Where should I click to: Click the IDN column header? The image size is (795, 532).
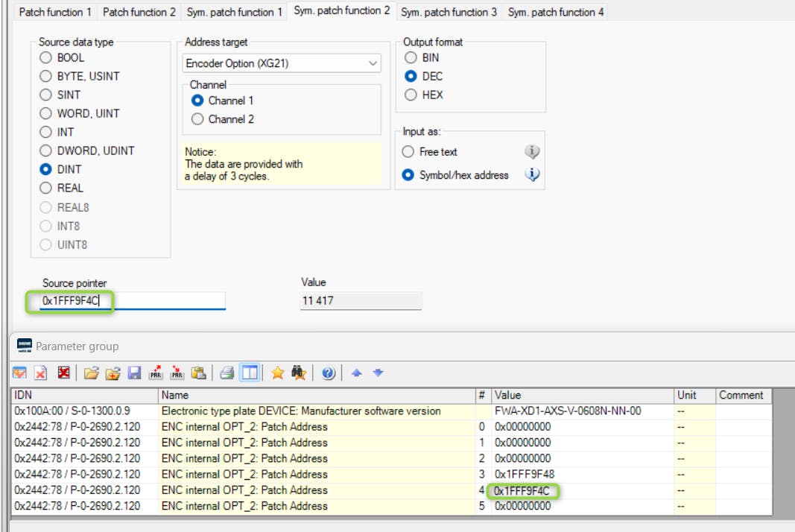pos(84,395)
